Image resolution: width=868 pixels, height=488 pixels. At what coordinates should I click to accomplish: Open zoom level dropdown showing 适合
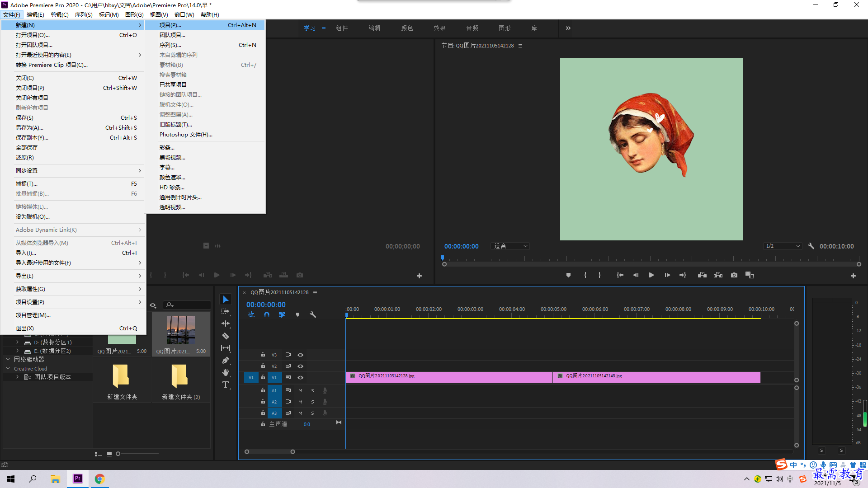(x=510, y=246)
